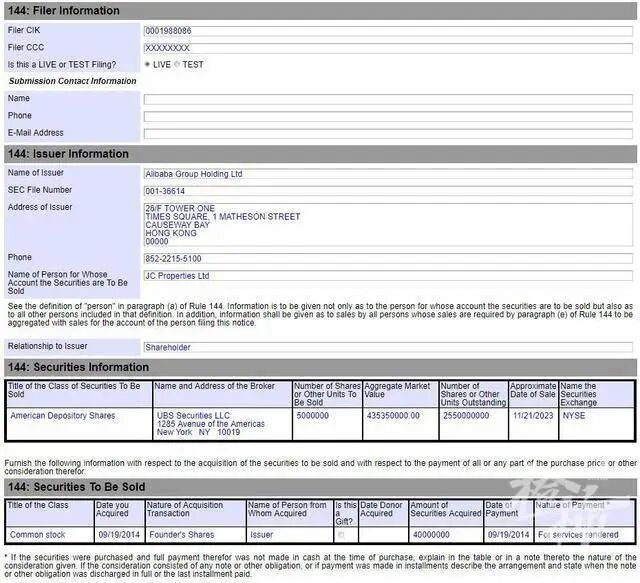
Task: Select the '11/21/2023' approximate sale date cell
Action: pyautogui.click(x=533, y=424)
